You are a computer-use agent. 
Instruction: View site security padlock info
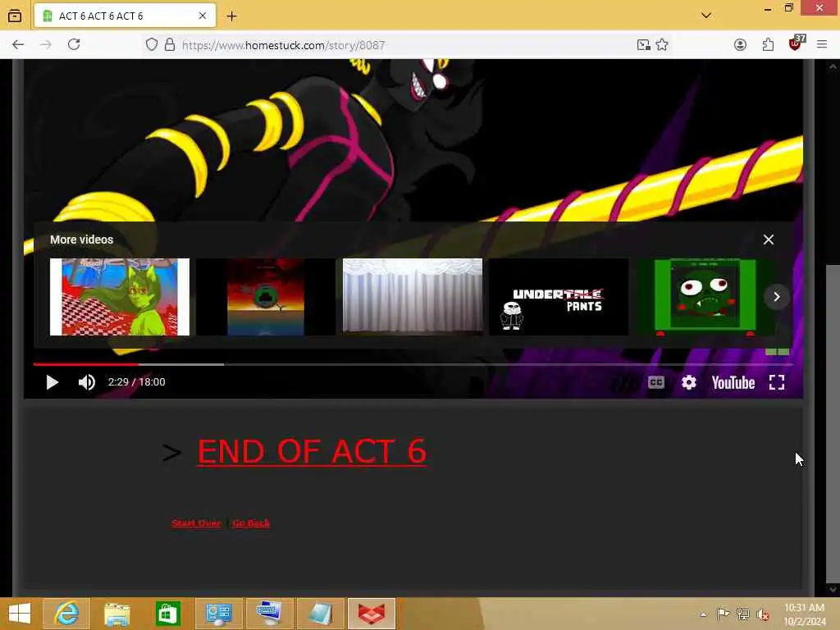tap(170, 45)
